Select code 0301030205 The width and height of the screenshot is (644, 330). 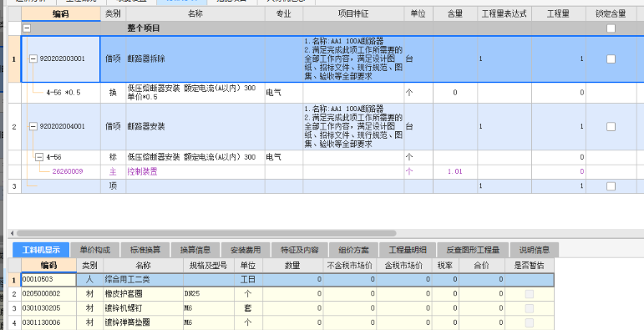[x=48, y=308]
